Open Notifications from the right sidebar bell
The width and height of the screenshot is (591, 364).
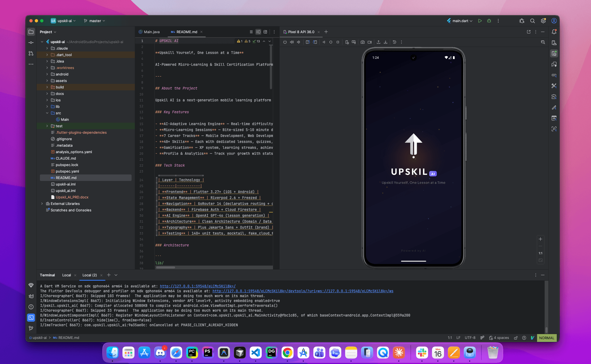coord(554,32)
